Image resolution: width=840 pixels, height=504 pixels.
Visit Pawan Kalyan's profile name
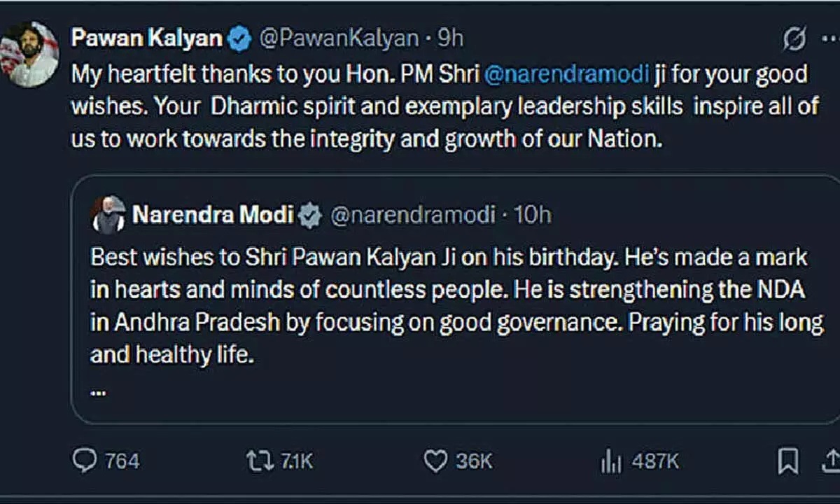click(x=145, y=38)
